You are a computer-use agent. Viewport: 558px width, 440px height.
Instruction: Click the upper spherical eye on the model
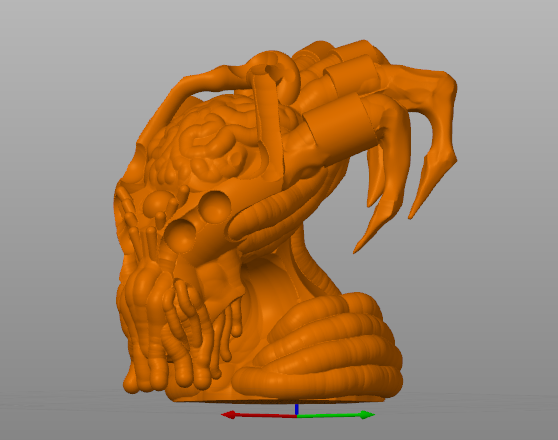pos(215,207)
